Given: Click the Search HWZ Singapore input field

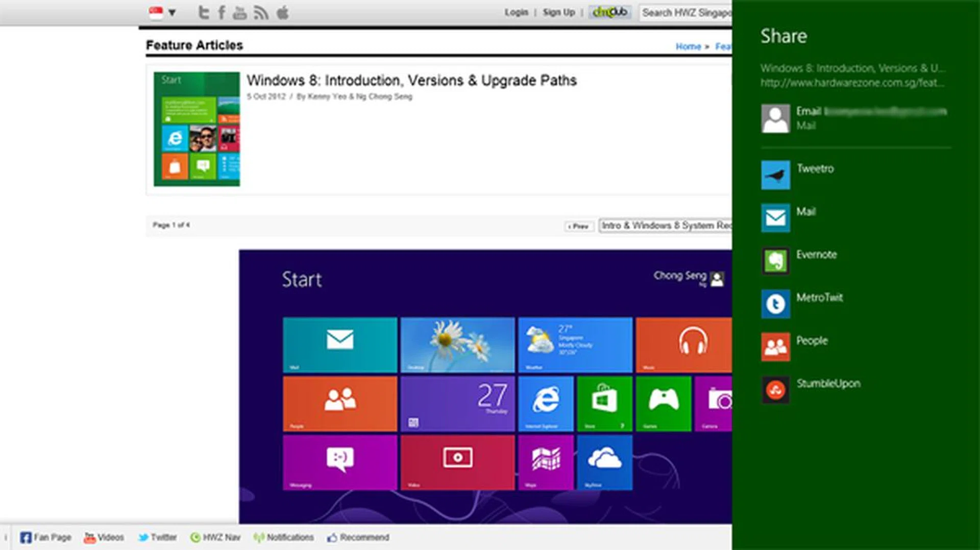Looking at the screenshot, I should pos(685,13).
